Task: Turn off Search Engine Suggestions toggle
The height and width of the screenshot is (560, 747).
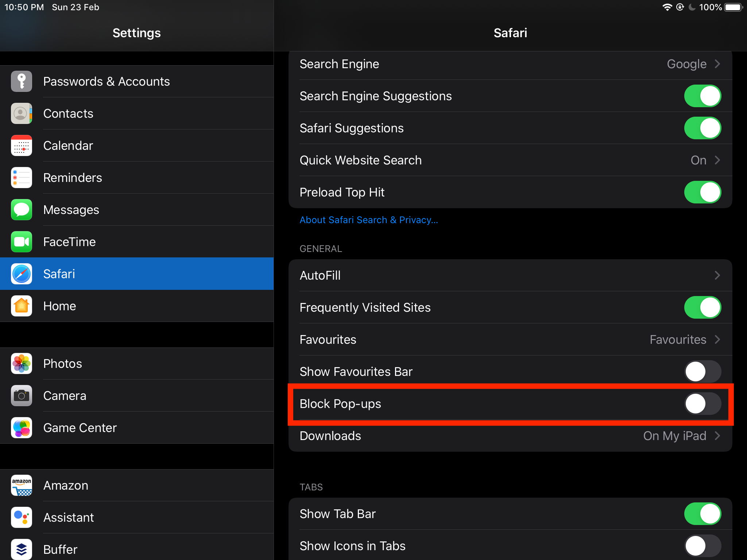Action: (x=702, y=96)
